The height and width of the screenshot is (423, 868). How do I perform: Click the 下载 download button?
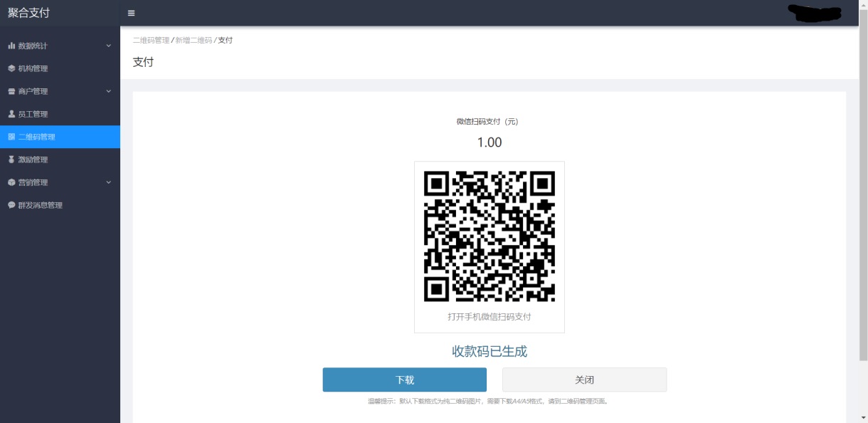(x=405, y=380)
